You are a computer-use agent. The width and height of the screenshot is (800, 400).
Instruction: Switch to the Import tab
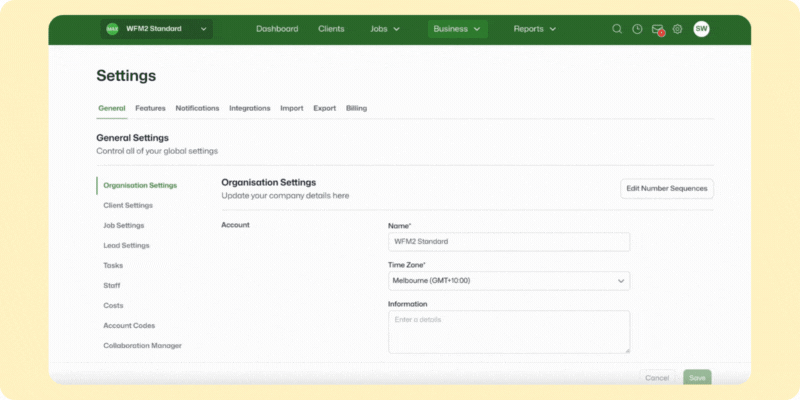point(292,108)
